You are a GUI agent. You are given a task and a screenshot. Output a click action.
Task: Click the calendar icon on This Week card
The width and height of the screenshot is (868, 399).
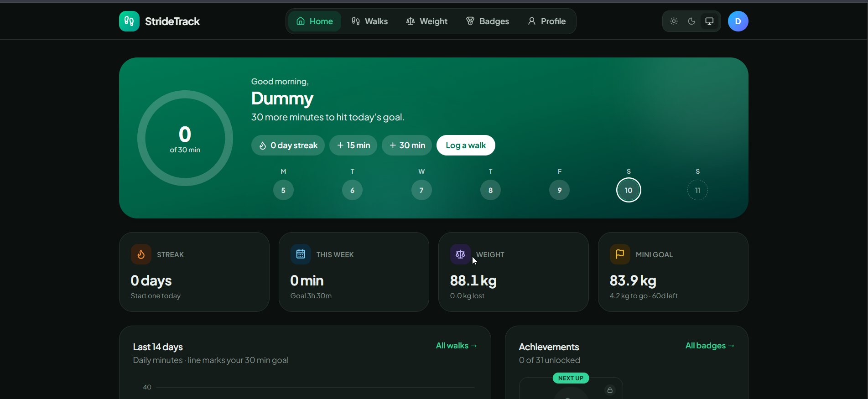click(x=301, y=254)
